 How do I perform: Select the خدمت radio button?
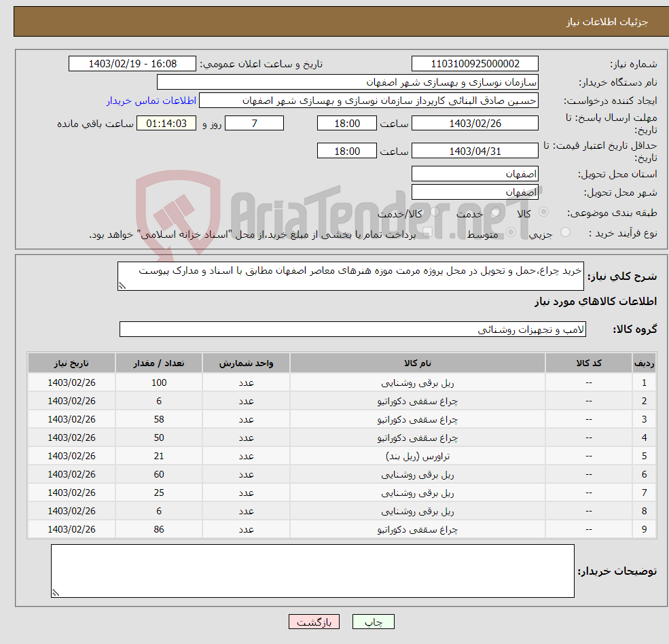tap(496, 212)
